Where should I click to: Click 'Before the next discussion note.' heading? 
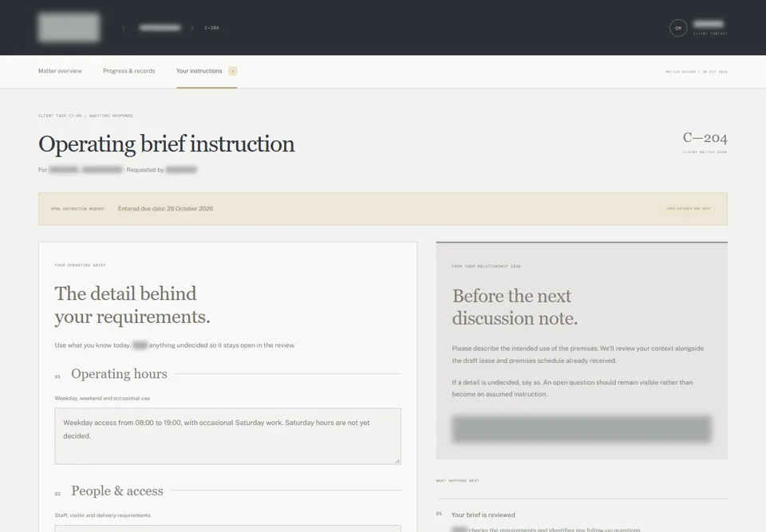click(515, 307)
